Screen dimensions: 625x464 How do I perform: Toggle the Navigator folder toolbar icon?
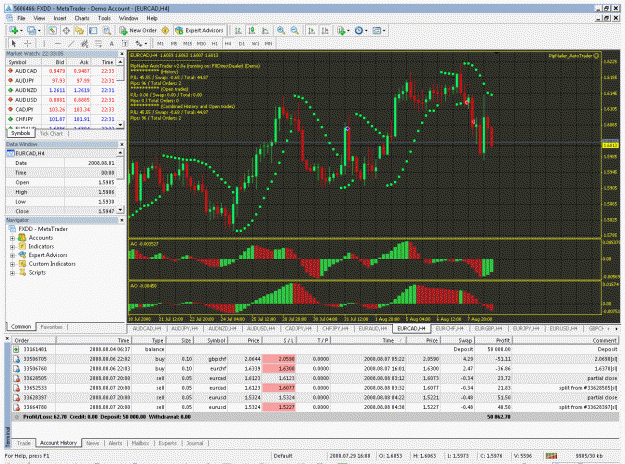coord(79,30)
